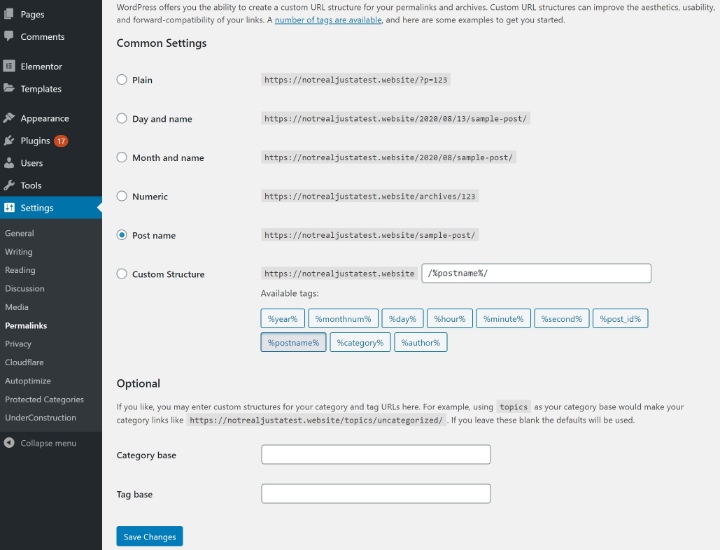This screenshot has width=720, height=550.
Task: Focus the Category base text field
Action: click(376, 455)
